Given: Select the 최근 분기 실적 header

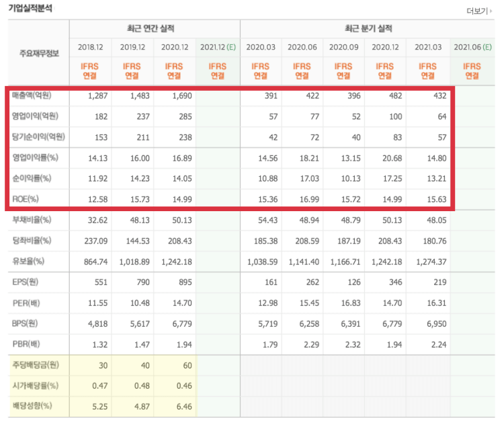Looking at the screenshot, I should pos(368,28).
